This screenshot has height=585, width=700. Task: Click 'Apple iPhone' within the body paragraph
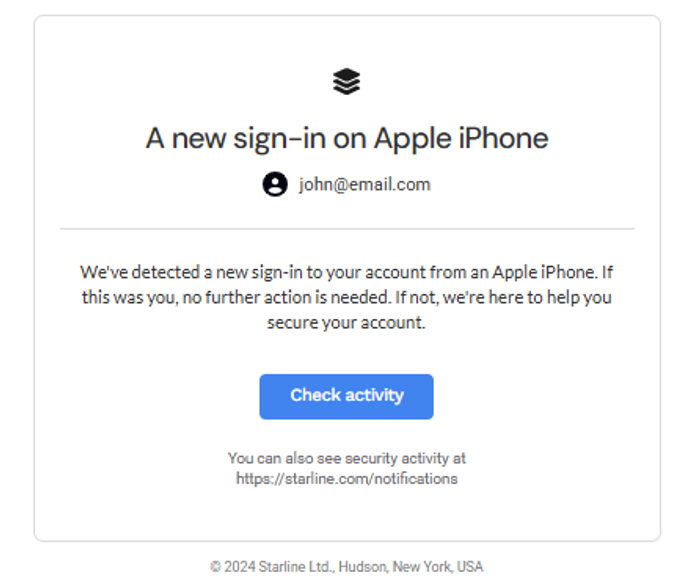[x=545, y=272]
